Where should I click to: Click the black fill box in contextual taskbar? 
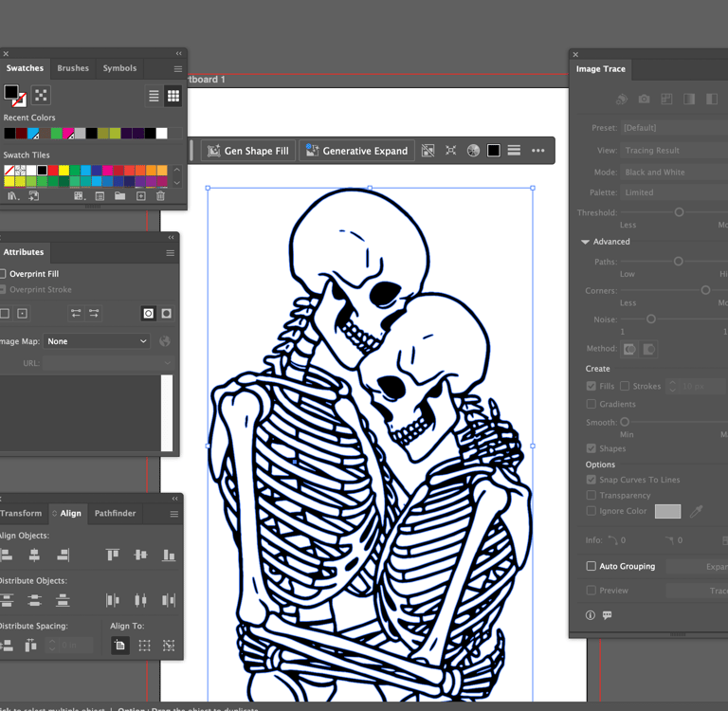point(494,151)
